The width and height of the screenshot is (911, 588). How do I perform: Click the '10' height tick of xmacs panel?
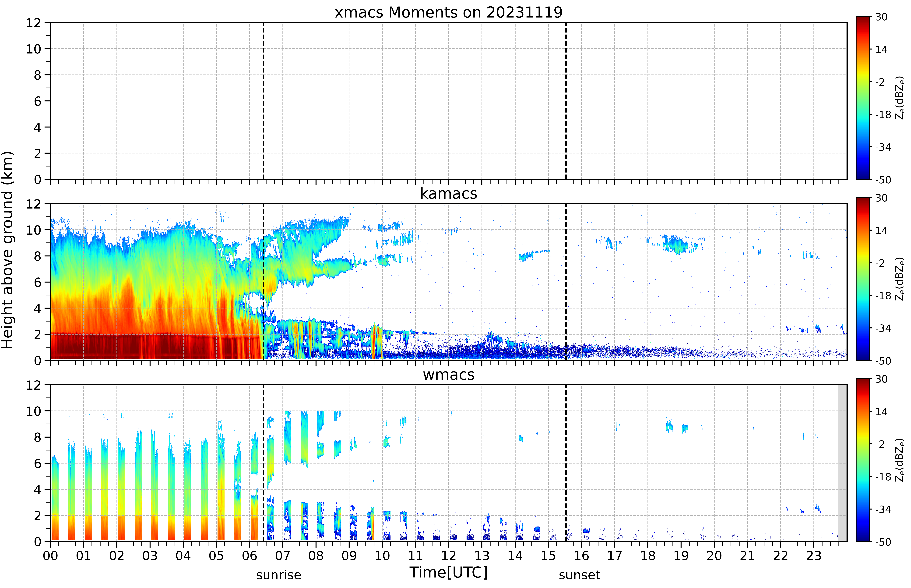[x=34, y=49]
